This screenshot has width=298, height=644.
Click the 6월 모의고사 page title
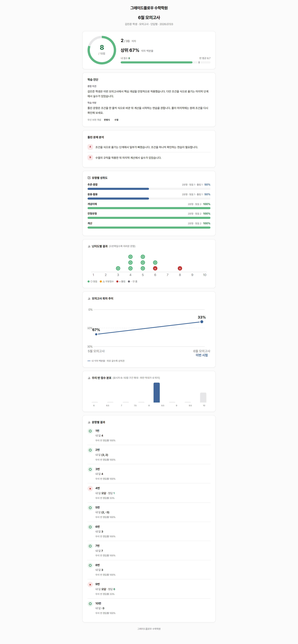click(149, 18)
